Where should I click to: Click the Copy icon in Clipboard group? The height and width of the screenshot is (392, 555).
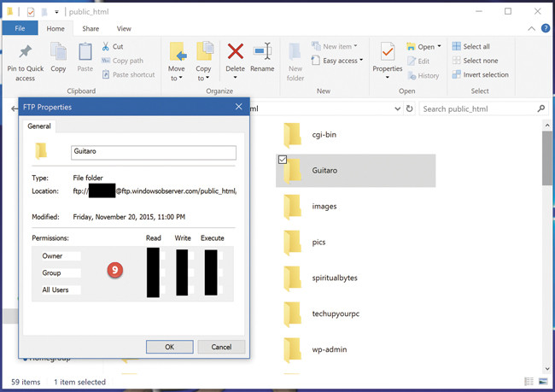tap(58, 53)
